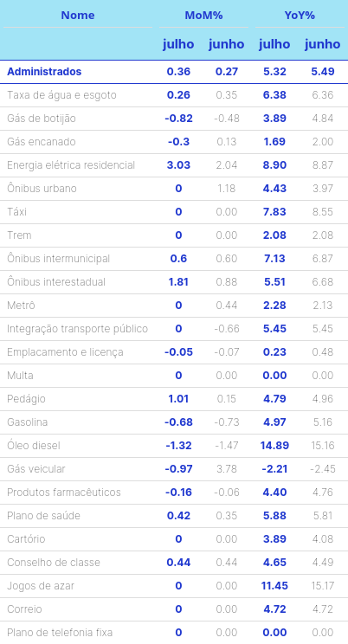The width and height of the screenshot is (348, 644).
Task: Select the YoY% column header
Action: click(x=300, y=16)
